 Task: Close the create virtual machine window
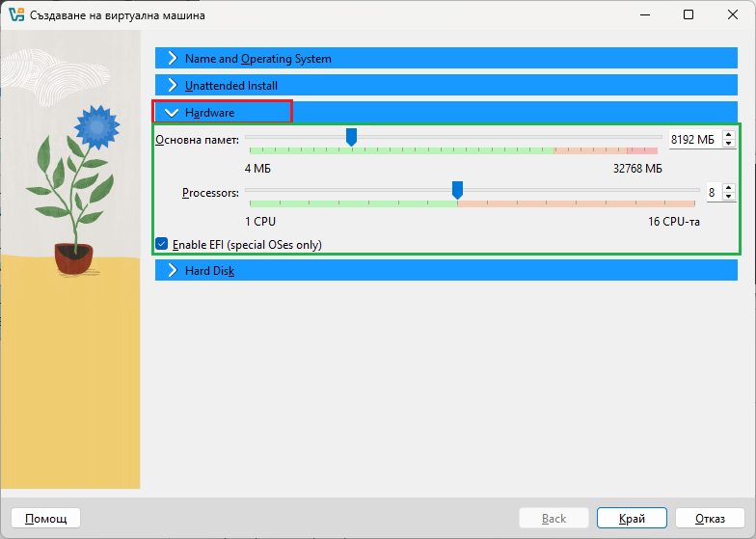pyautogui.click(x=733, y=15)
